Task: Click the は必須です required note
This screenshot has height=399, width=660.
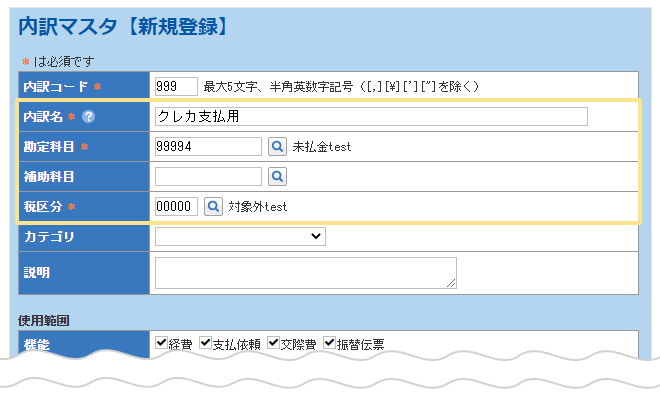Action: [64, 61]
